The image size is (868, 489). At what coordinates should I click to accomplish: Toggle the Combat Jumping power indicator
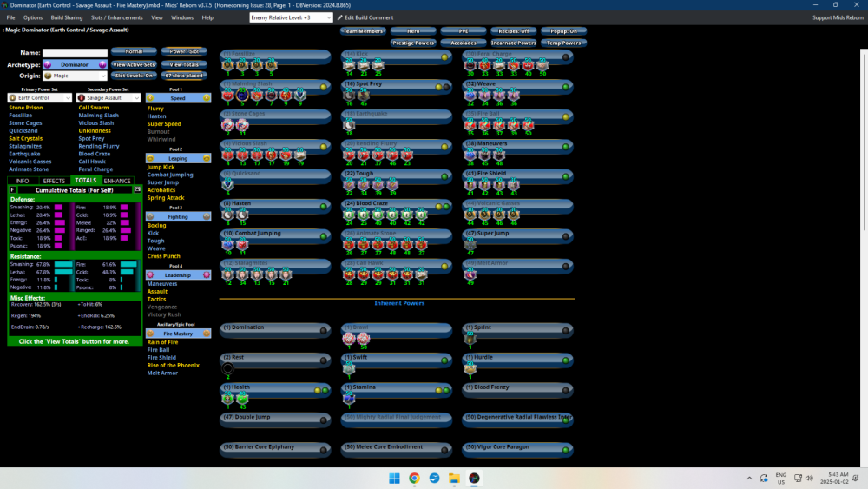pyautogui.click(x=323, y=236)
